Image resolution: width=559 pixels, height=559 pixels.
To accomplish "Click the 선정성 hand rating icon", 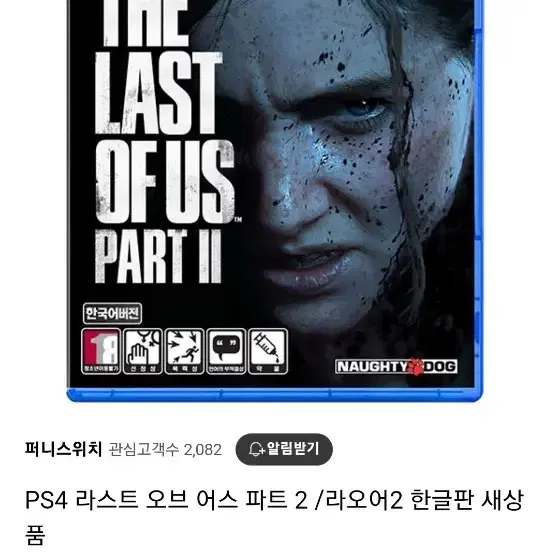I will click(143, 351).
